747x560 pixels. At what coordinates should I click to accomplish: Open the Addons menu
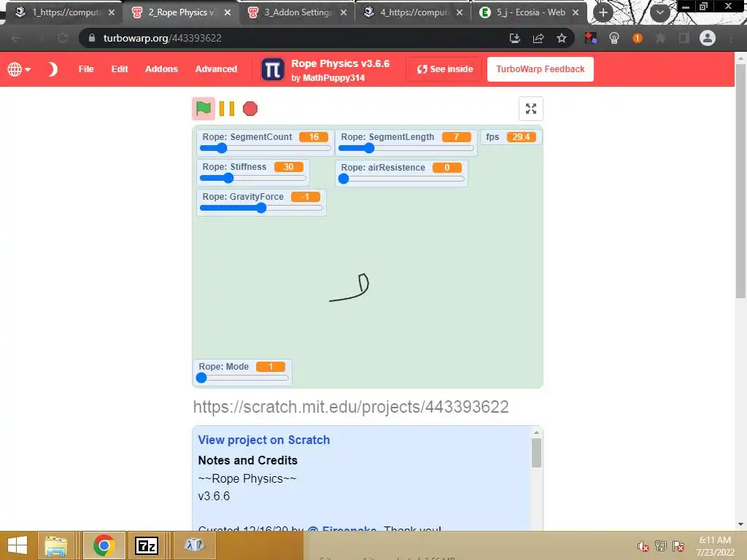161,69
